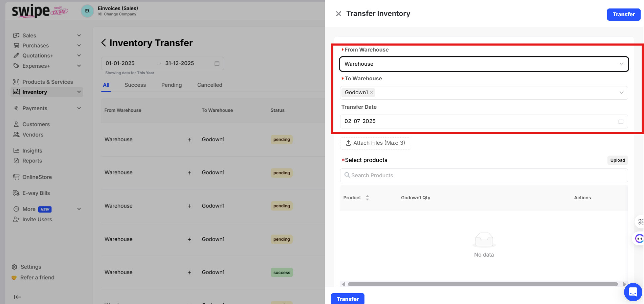Click the assistant face icon
Viewport: 644px width, 304px height.
click(x=639, y=239)
